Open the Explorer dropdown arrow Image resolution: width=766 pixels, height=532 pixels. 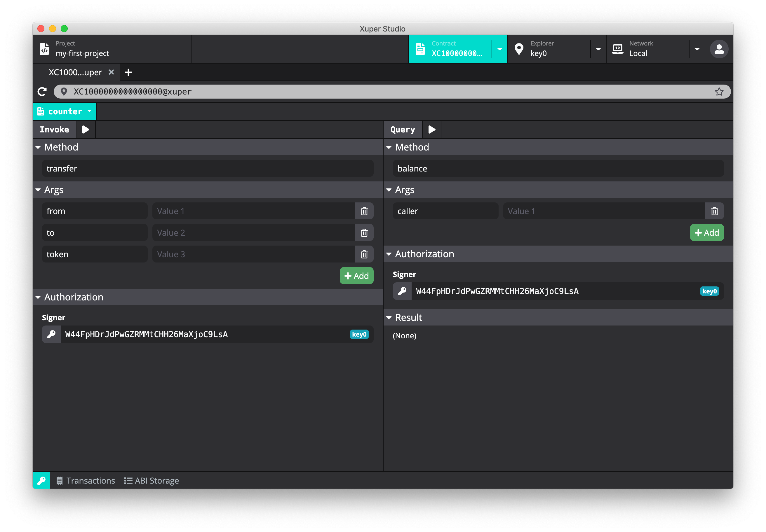coord(598,49)
